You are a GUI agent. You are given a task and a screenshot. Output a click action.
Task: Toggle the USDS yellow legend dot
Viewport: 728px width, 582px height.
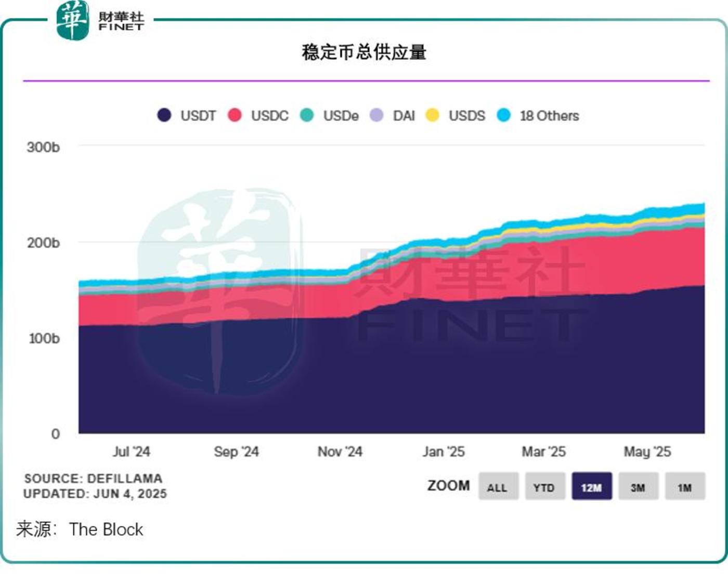click(432, 115)
